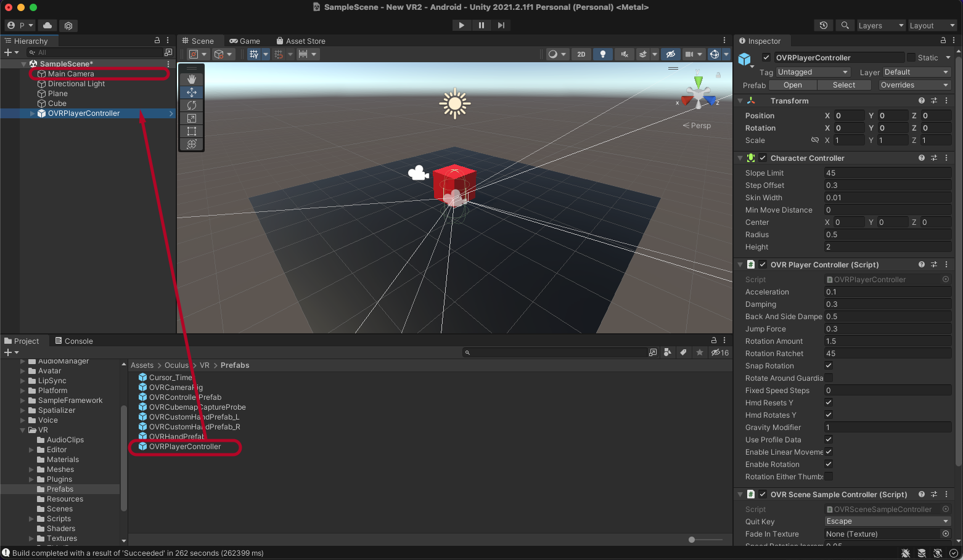Select the OVRCameraRig prefab asset
Viewport: 963px width, 560px height.
pyautogui.click(x=171, y=388)
